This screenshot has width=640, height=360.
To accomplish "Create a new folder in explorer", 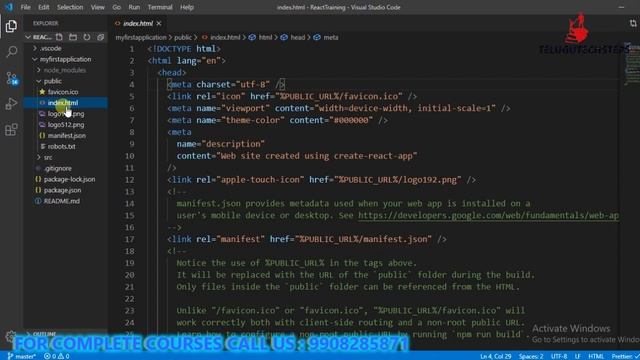I will [x=73, y=37].
